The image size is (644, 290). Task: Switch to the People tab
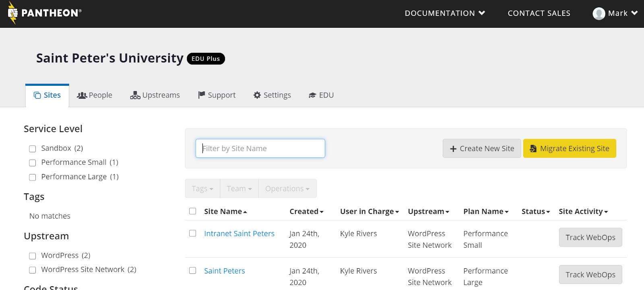click(x=95, y=95)
